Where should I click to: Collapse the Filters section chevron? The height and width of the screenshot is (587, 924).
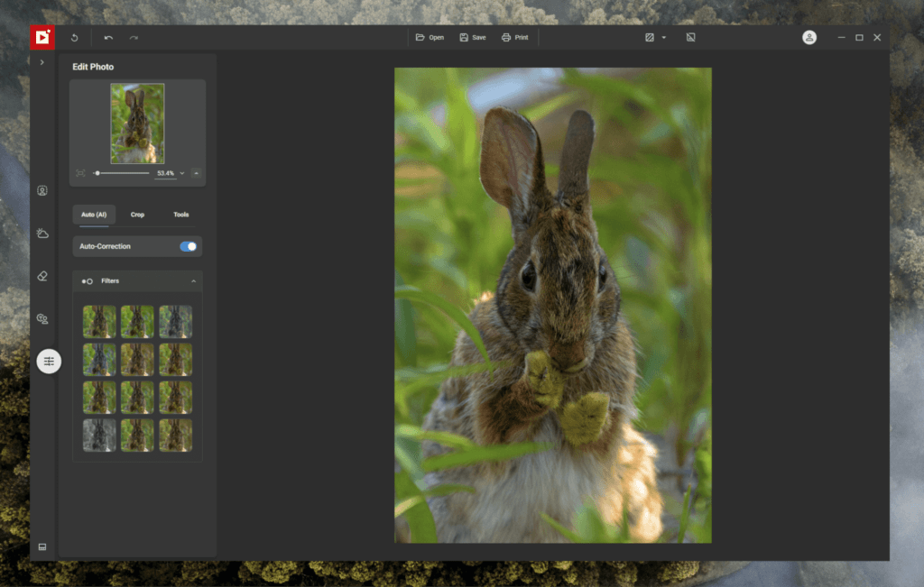pyautogui.click(x=193, y=280)
